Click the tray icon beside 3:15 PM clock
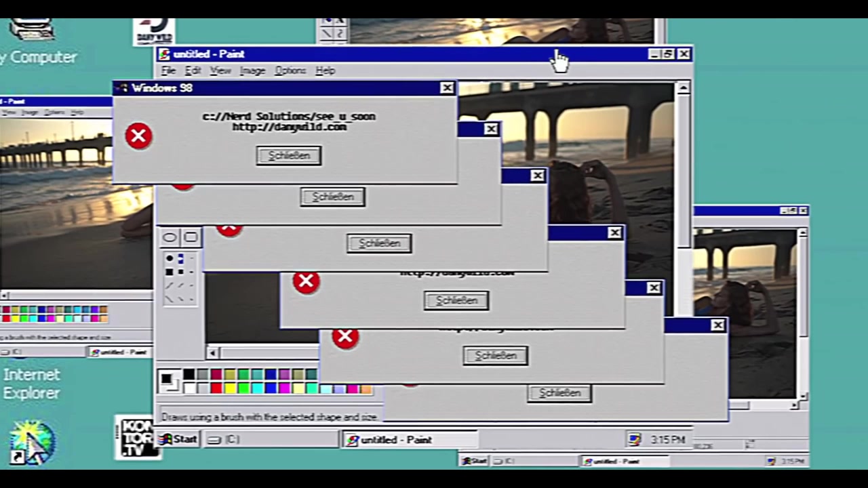The width and height of the screenshot is (868, 488). [635, 440]
